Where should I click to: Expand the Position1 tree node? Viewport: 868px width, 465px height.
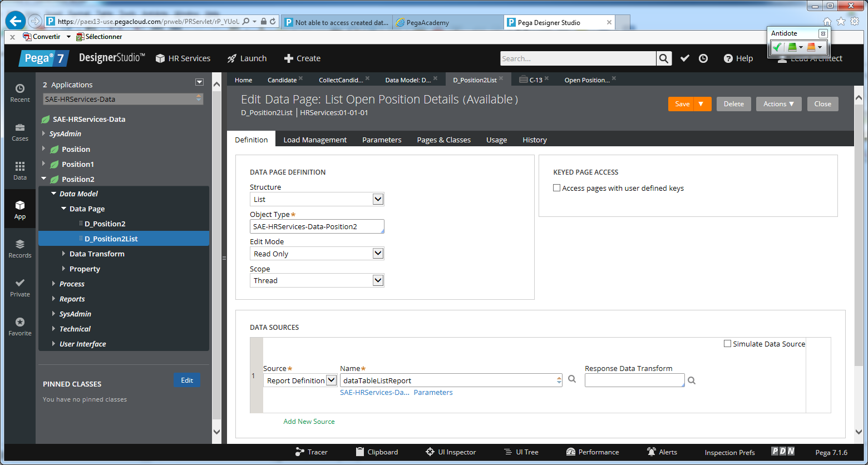tap(44, 164)
